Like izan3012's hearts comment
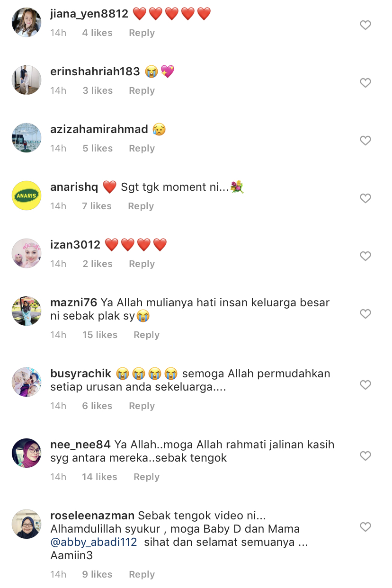392x588 pixels. (365, 256)
